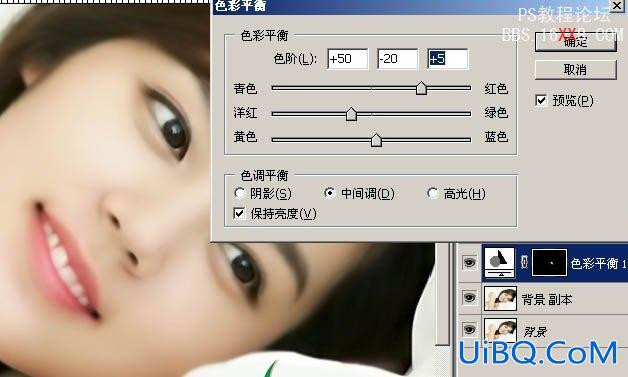Click the 色彩平衡 adjustment layer icon

click(499, 263)
